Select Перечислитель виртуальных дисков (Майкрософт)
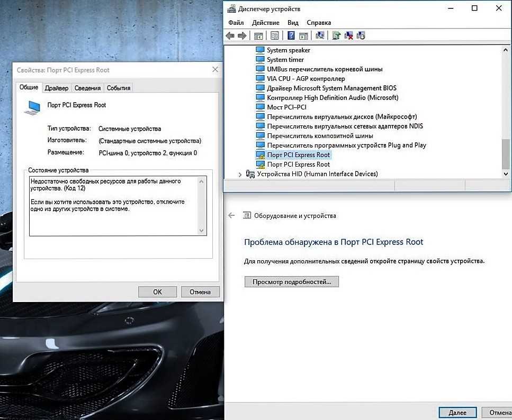Screen dimensions: 512x420 (x=342, y=116)
